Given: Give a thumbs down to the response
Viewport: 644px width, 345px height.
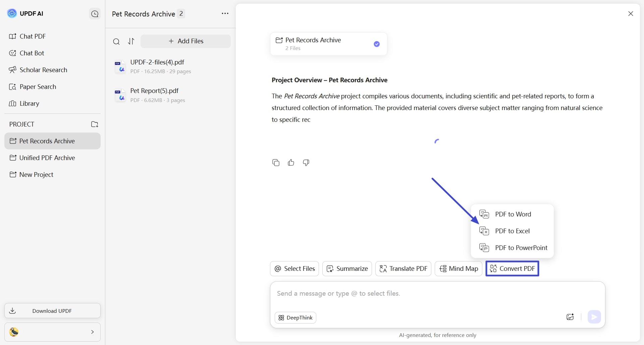Looking at the screenshot, I should (306, 162).
